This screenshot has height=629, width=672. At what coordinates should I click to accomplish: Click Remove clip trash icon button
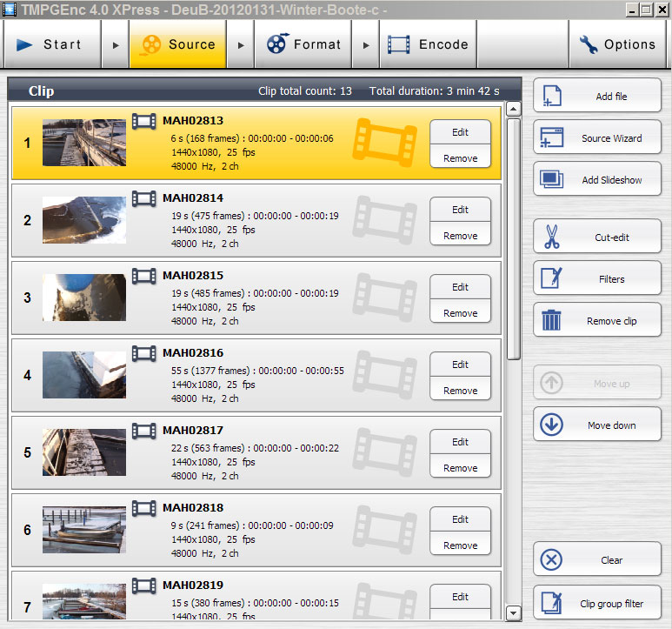click(x=596, y=320)
